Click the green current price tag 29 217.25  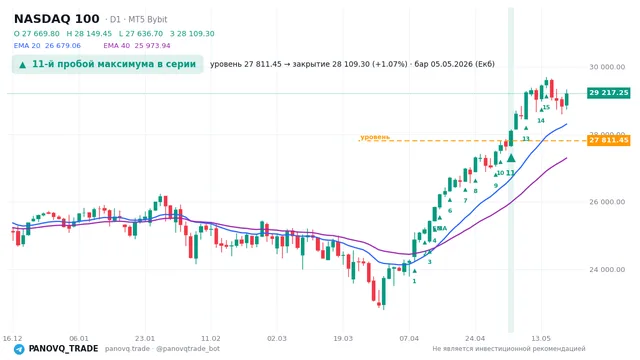click(609, 93)
